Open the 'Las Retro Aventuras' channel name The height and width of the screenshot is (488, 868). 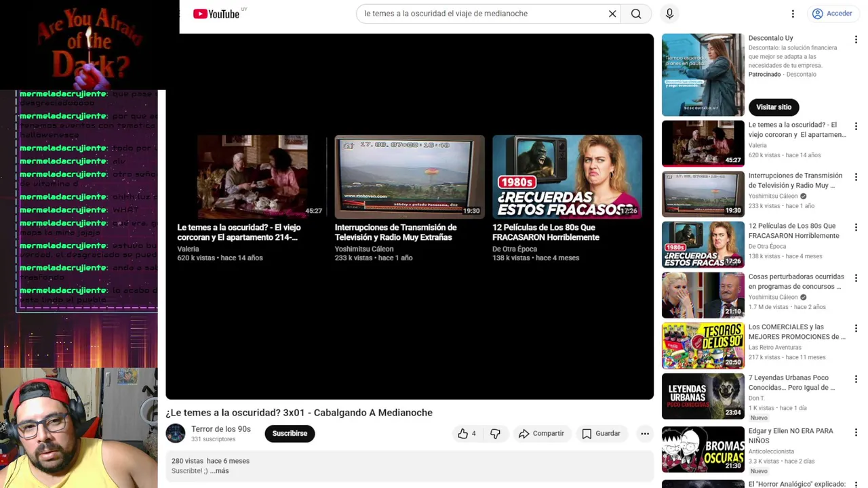click(x=774, y=348)
